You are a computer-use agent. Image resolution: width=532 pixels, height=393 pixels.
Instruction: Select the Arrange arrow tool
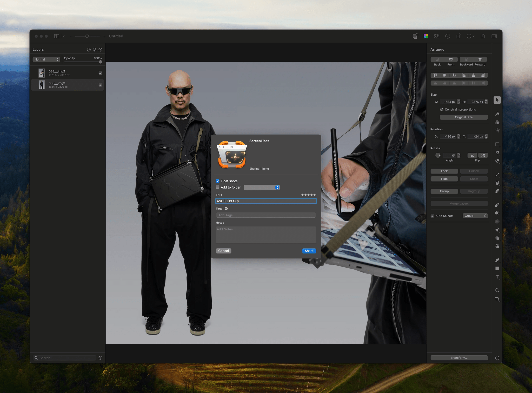click(497, 100)
